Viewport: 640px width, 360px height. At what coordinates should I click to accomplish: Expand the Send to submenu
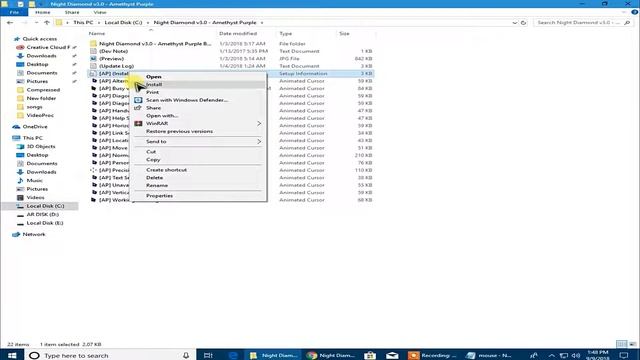(x=198, y=141)
